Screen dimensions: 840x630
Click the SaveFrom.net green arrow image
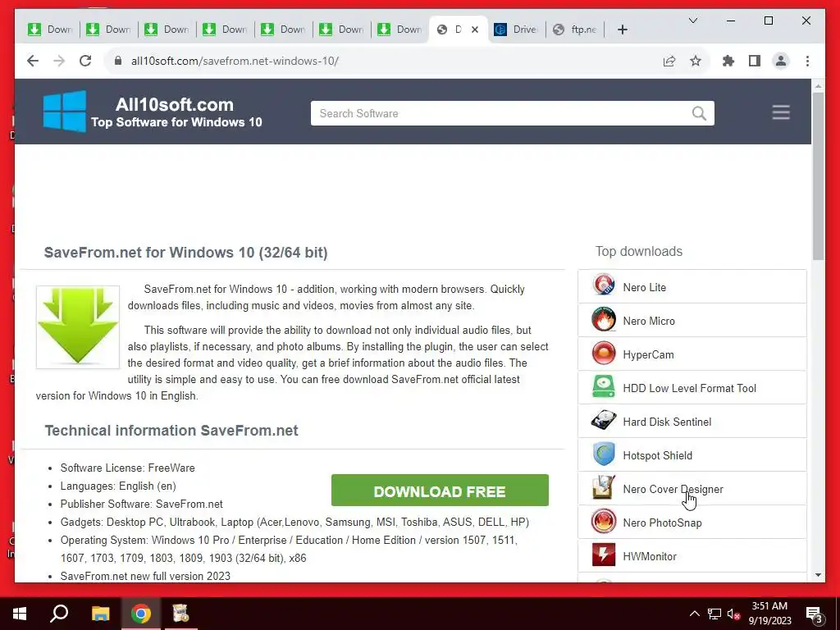coord(78,326)
